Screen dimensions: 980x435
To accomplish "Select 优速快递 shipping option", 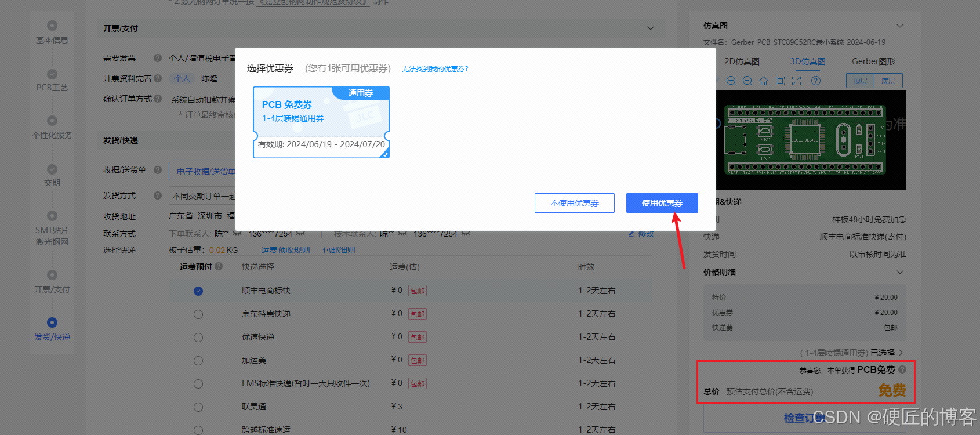I will pos(198,338).
